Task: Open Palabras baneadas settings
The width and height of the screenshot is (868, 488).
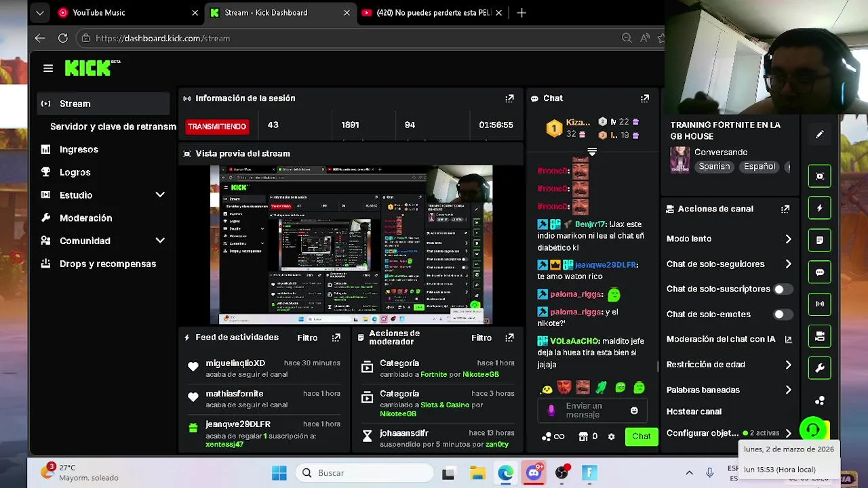Action: 729,390
